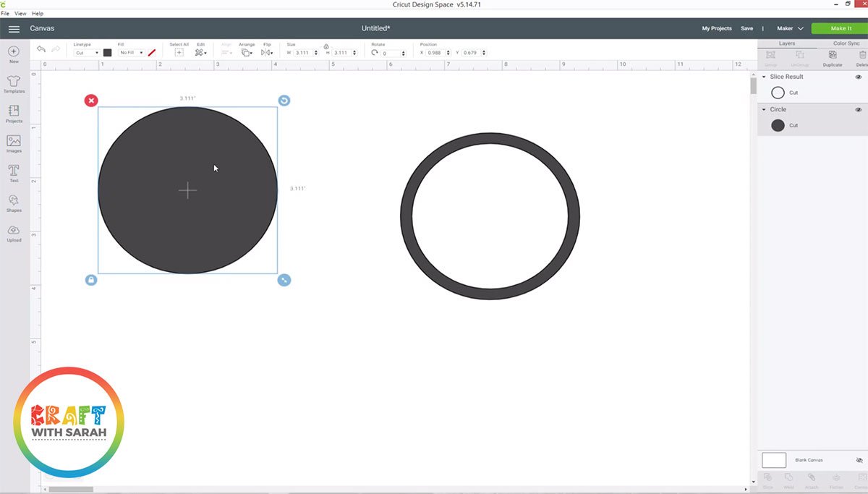This screenshot has height=494, width=868.
Task: Click the Blank Canvas color thumbnail
Action: 774,460
